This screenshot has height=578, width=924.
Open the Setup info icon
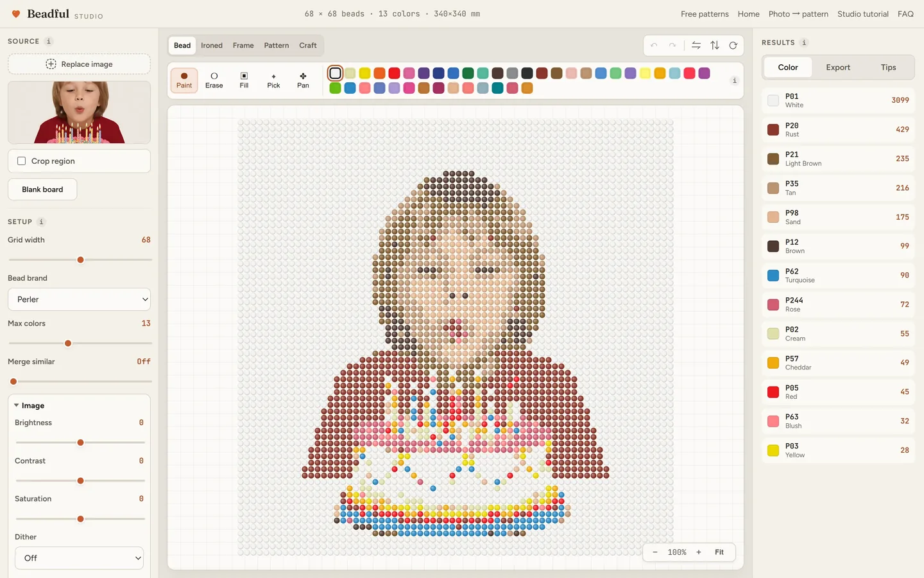coord(41,222)
